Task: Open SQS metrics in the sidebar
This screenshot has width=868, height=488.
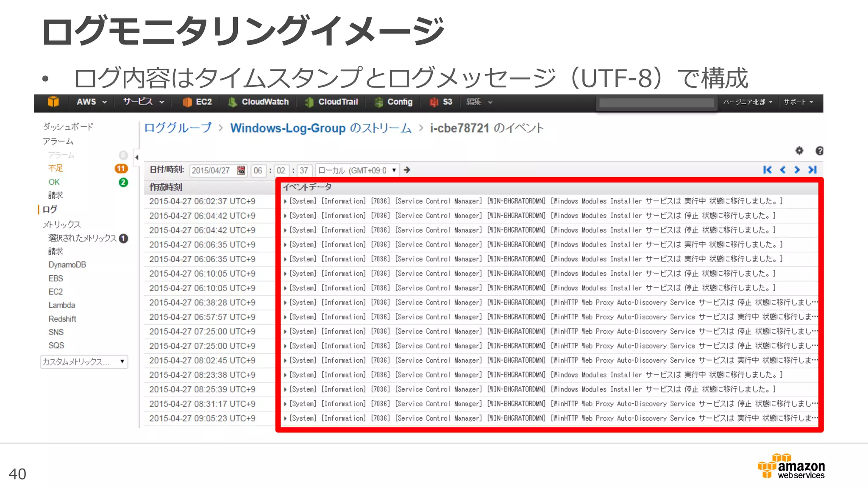Action: coord(56,346)
